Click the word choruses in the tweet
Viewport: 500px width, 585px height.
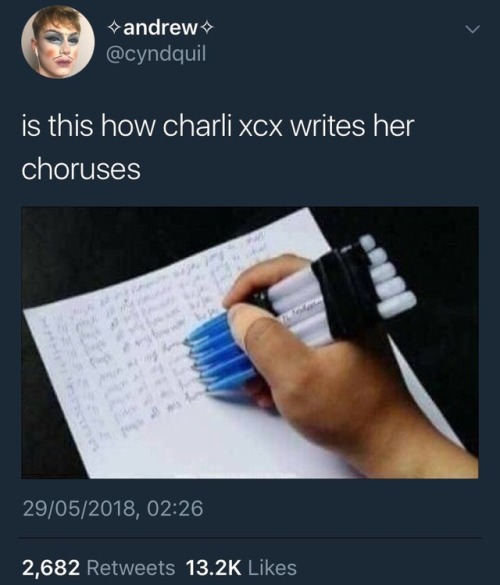81,169
